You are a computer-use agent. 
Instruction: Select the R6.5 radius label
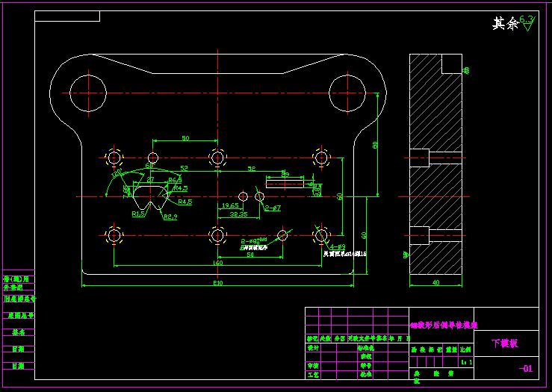(x=175, y=181)
